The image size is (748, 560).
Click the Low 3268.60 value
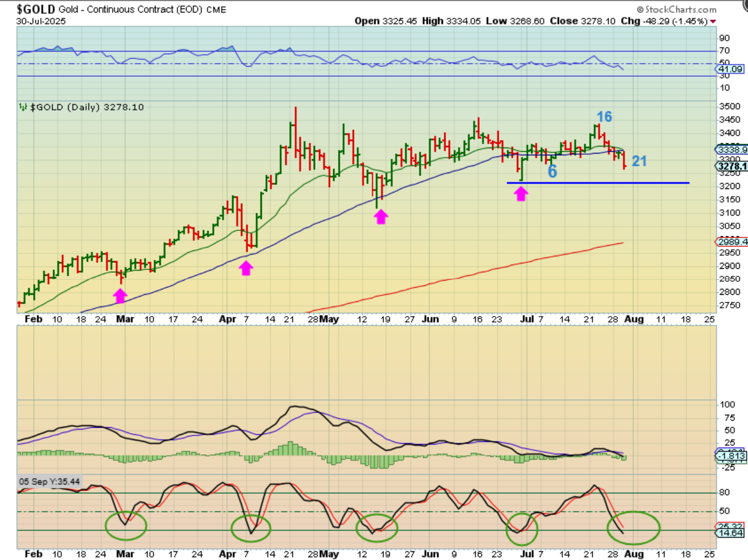click(514, 21)
